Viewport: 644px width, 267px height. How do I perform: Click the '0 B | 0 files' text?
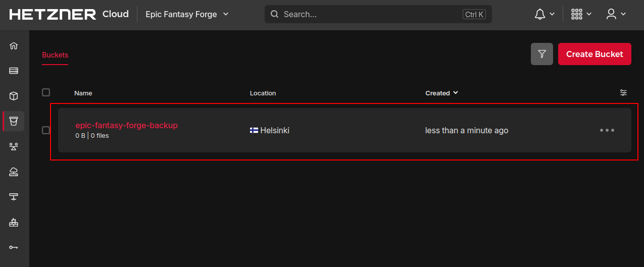point(92,136)
